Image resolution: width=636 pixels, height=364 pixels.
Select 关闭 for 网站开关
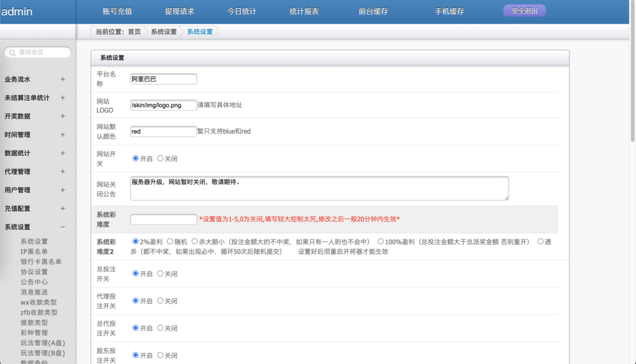pos(160,159)
